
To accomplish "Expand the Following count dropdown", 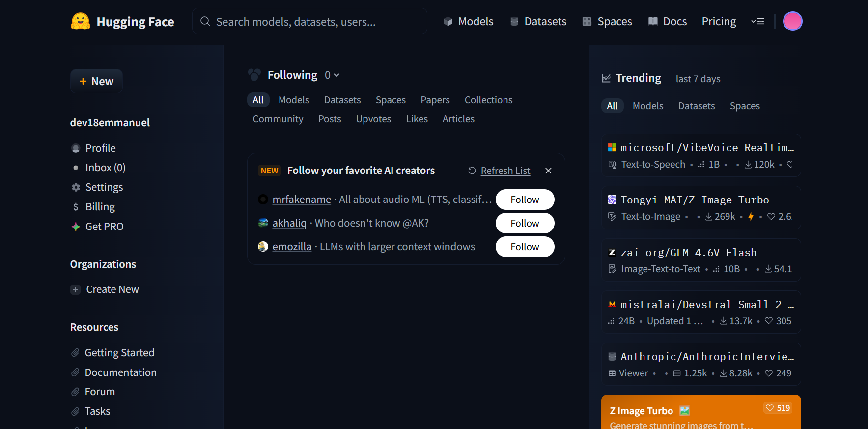I will [332, 75].
